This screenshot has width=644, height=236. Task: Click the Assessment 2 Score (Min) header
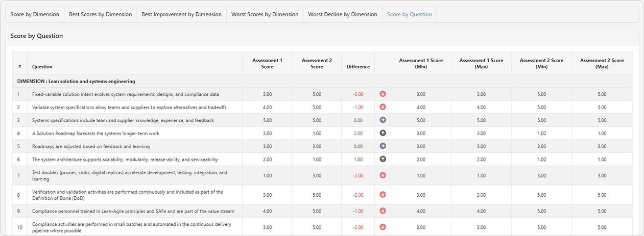point(541,63)
